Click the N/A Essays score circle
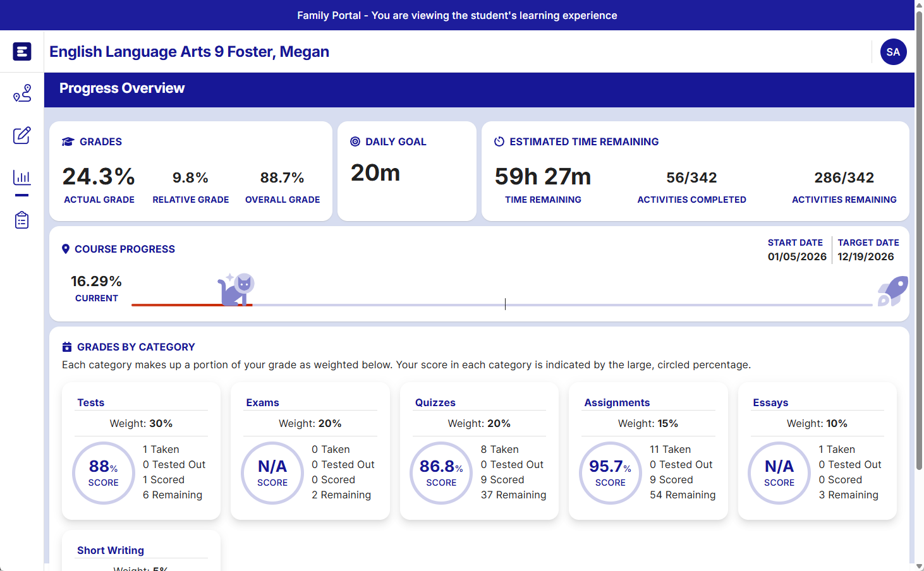The image size is (924, 571). click(779, 473)
